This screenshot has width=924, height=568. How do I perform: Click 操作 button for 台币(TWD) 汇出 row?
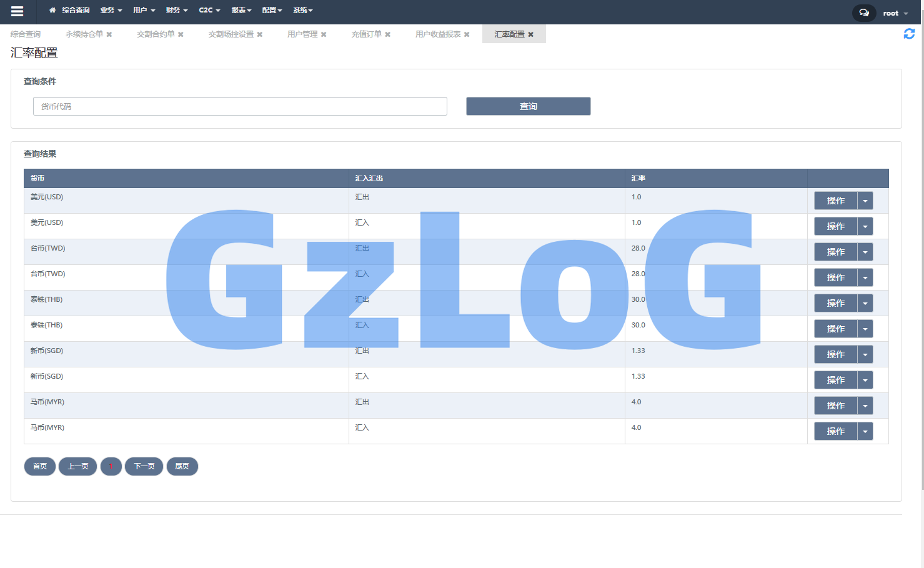click(835, 252)
